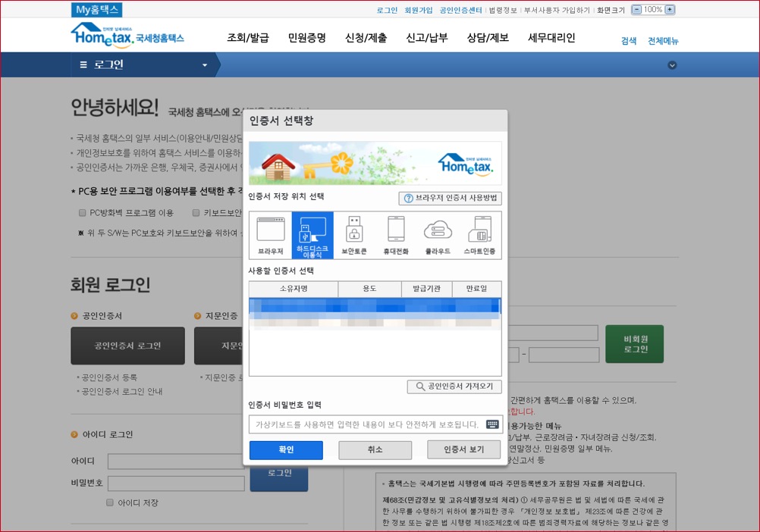Click the 아이디 input field
760x532 pixels.
[176, 462]
